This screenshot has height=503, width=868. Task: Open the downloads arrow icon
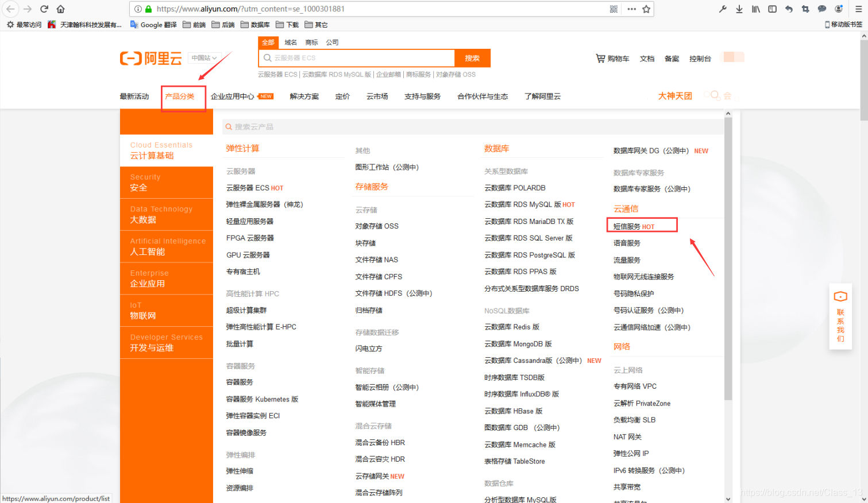click(x=739, y=9)
